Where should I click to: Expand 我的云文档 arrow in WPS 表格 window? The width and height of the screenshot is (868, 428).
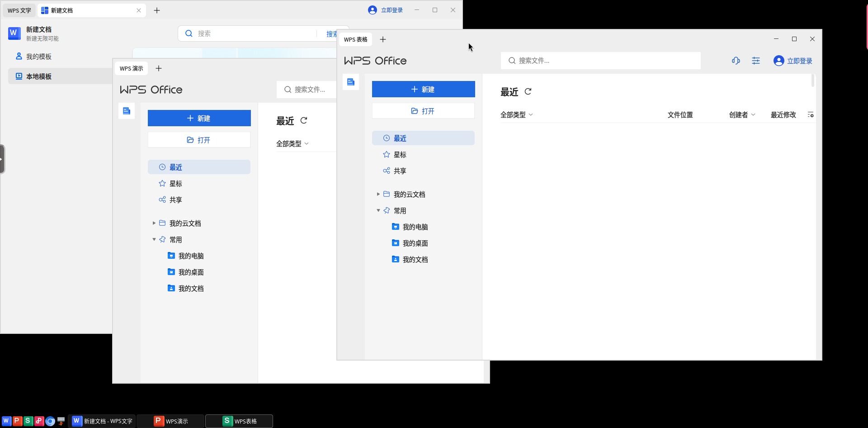tap(378, 194)
